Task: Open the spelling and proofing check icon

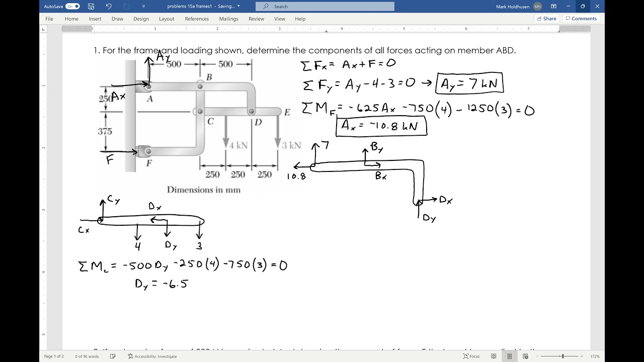Action: point(113,356)
